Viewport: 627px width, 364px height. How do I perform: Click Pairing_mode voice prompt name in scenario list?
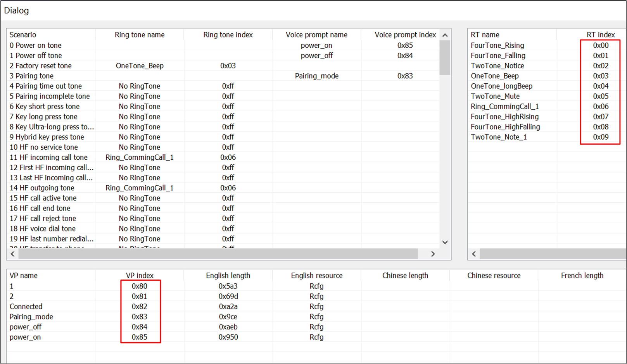tap(317, 76)
